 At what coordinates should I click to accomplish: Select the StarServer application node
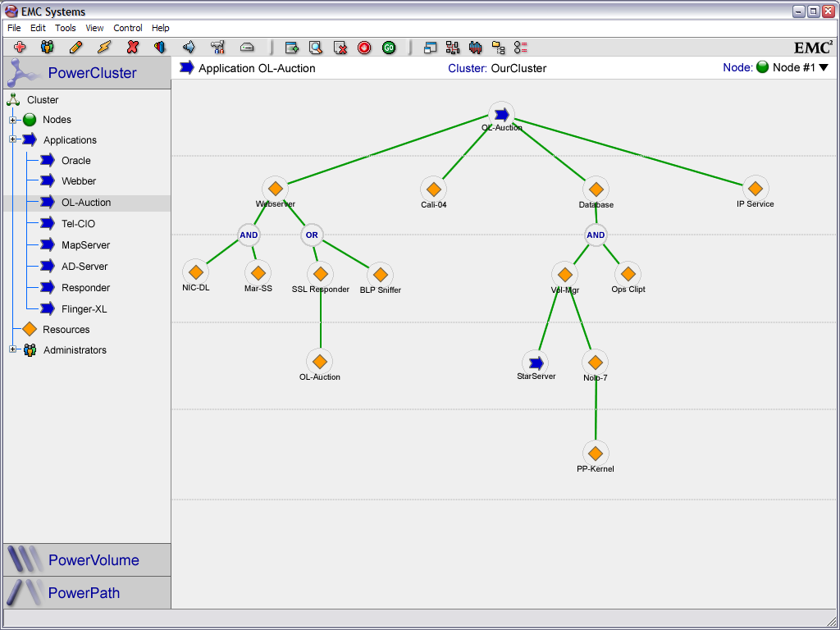pos(536,363)
